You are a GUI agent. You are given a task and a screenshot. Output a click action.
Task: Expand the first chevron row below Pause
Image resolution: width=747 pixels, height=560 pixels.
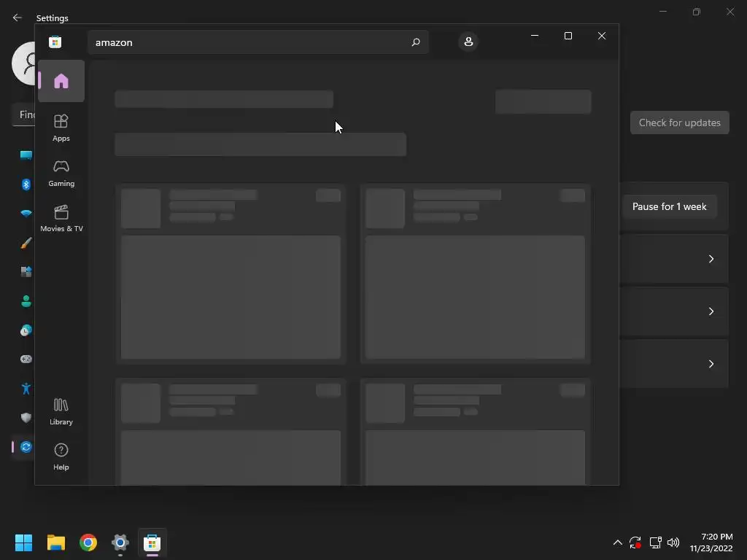click(711, 259)
